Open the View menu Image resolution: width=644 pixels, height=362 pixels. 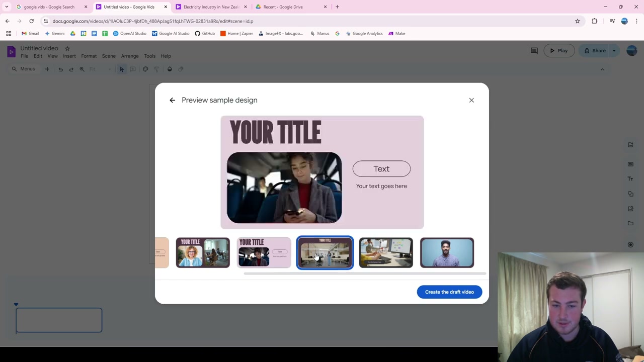(x=52, y=56)
